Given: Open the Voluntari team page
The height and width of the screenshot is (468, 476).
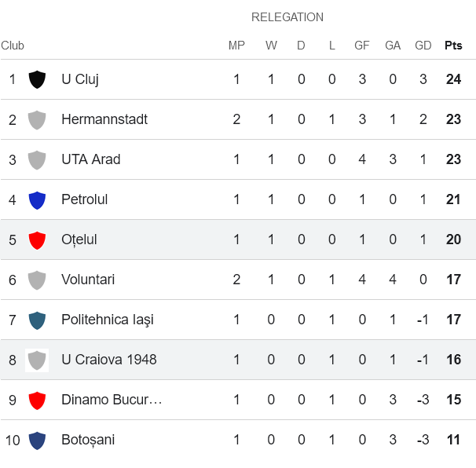Looking at the screenshot, I should (x=88, y=280).
